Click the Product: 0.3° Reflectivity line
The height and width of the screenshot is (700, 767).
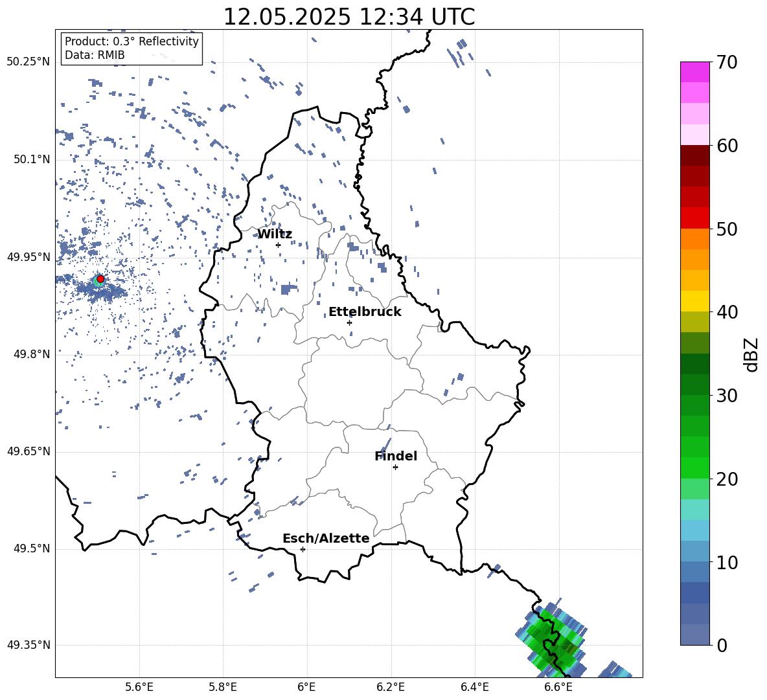[132, 41]
